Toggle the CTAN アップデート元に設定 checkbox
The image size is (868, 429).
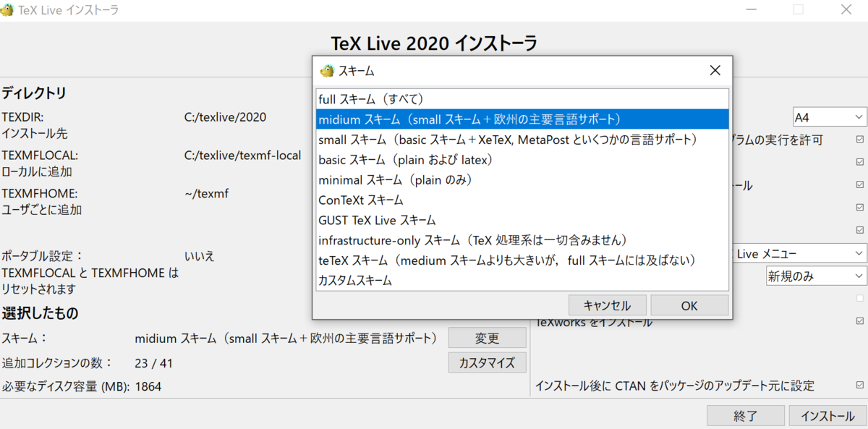click(860, 386)
